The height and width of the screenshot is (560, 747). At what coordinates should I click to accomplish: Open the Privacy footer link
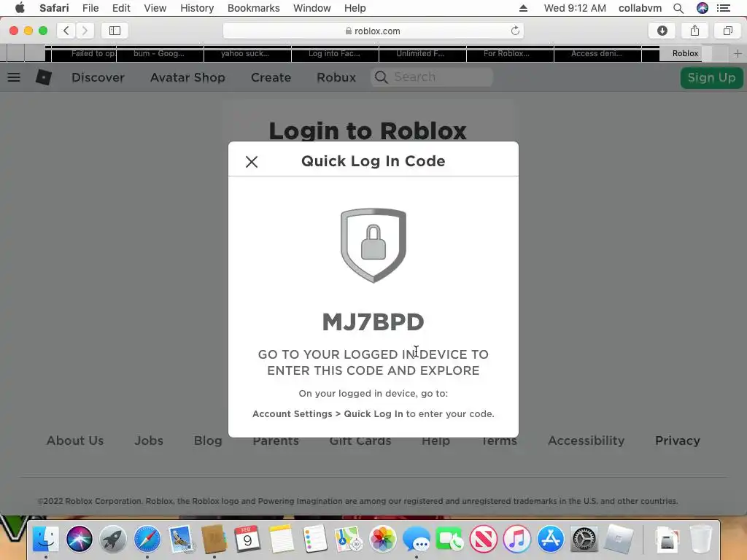678,440
